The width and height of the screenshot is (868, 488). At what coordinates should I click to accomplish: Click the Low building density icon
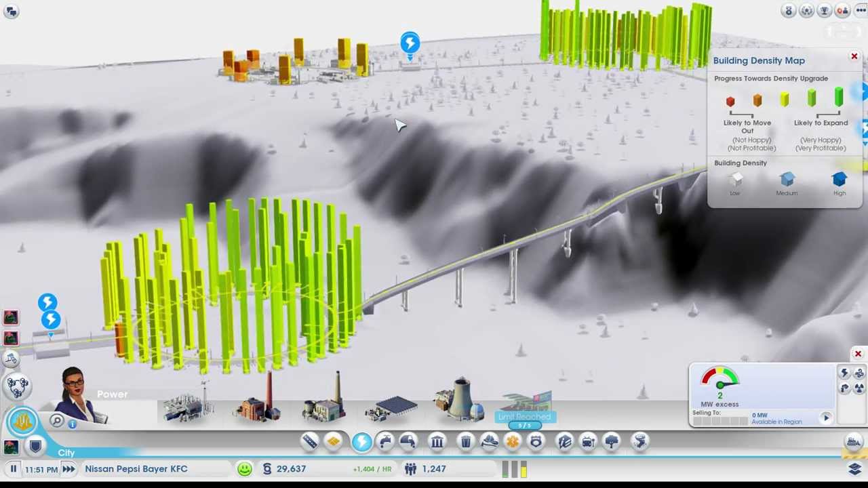[735, 180]
